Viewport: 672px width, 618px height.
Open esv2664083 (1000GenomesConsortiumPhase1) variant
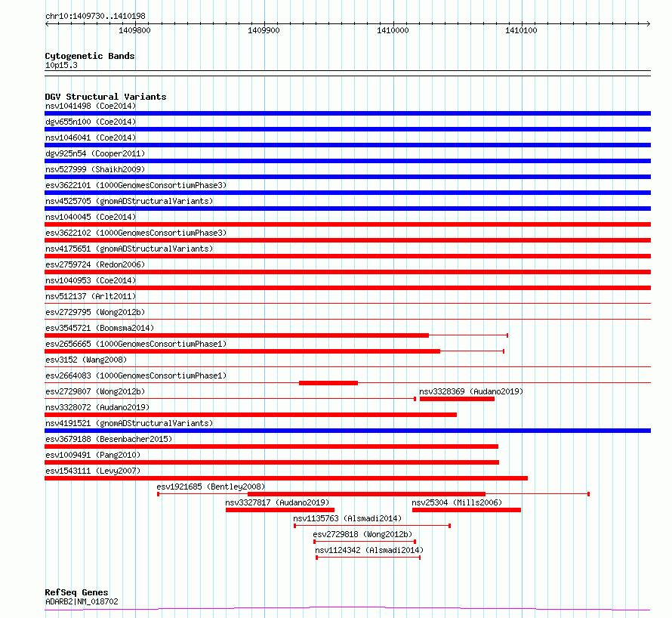(136, 375)
